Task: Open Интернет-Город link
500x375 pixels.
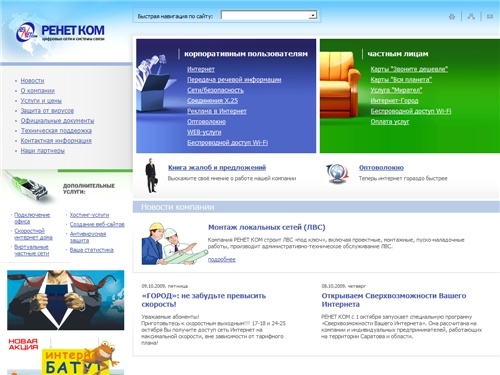Action: [394, 101]
